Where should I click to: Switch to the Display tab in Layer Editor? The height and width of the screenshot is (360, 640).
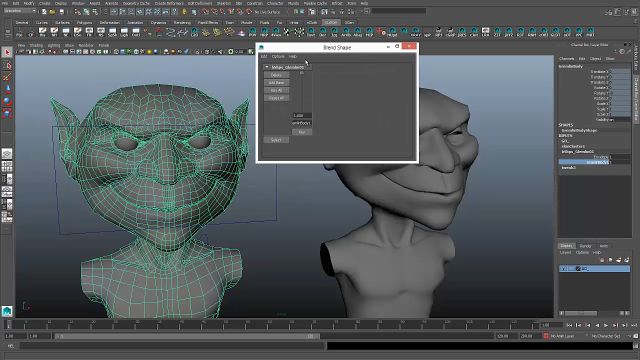point(566,246)
